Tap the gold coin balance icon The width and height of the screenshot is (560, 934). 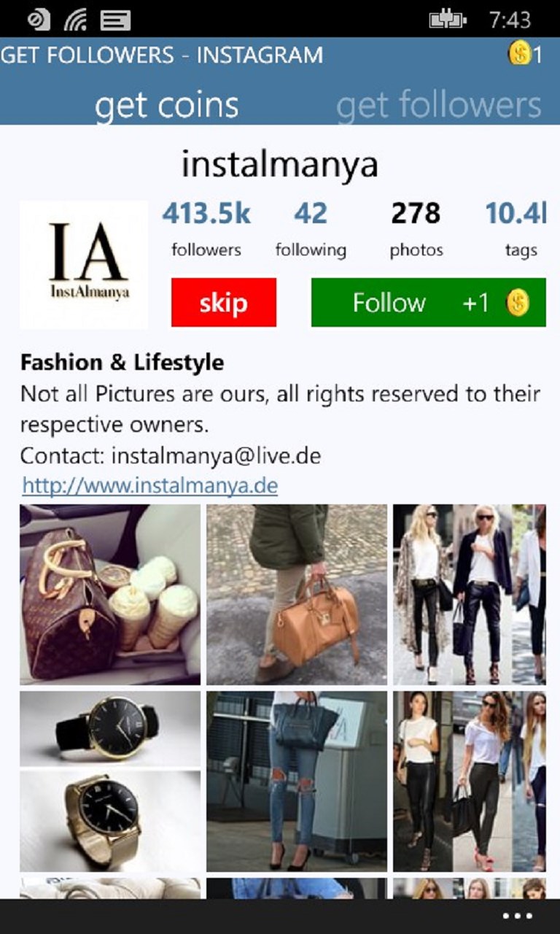[x=519, y=53]
